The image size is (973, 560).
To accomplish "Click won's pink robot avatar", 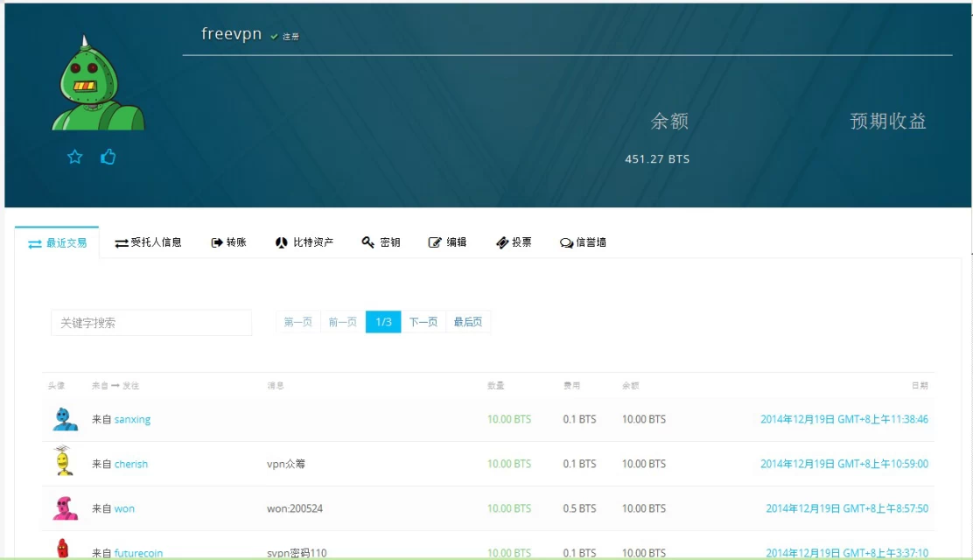I will [64, 507].
